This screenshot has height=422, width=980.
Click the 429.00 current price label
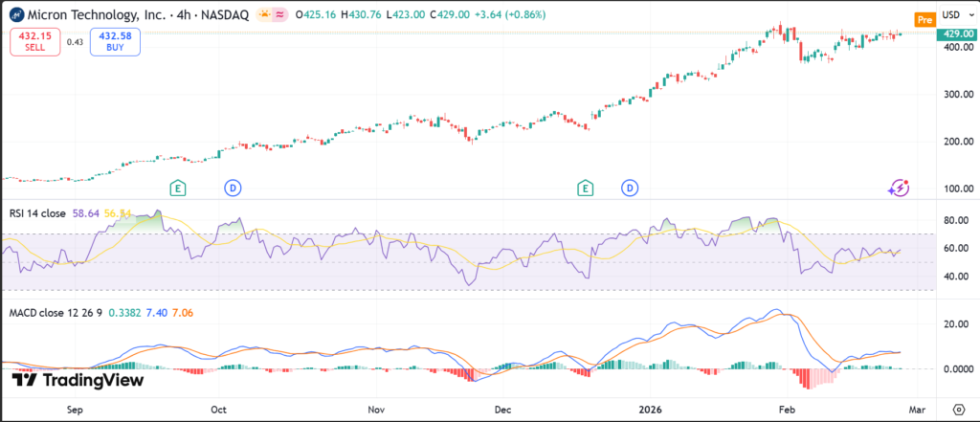957,33
